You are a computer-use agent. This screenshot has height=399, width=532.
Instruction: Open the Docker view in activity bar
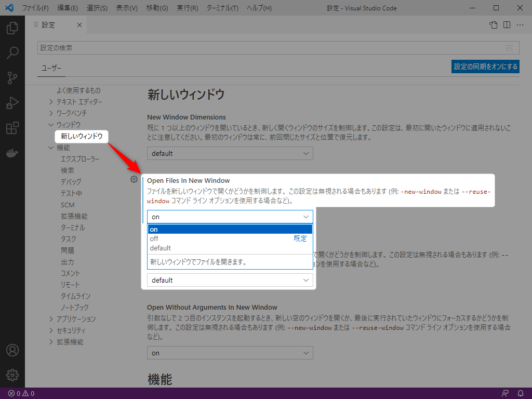(x=12, y=153)
